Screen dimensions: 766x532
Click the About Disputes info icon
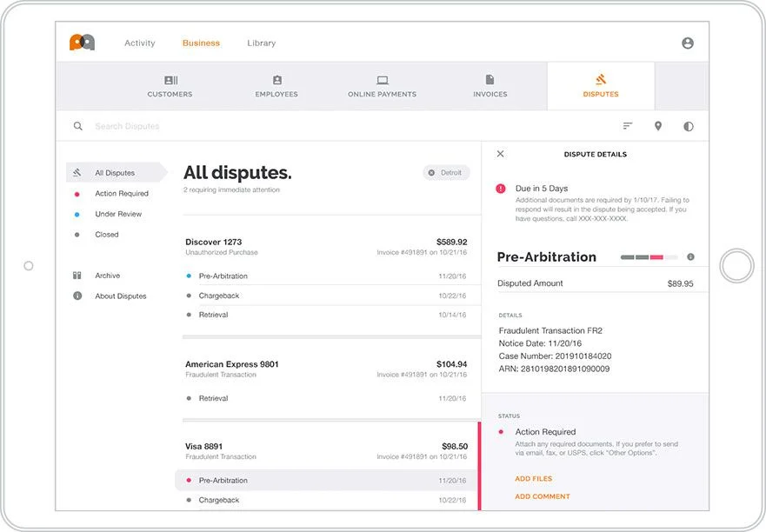(x=77, y=296)
